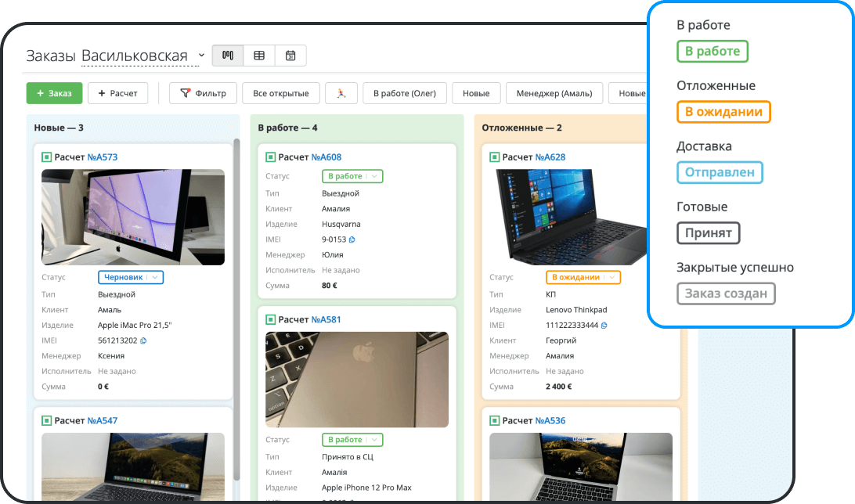The height and width of the screenshot is (504, 855).
Task: Open calendar view
Action: [x=290, y=56]
